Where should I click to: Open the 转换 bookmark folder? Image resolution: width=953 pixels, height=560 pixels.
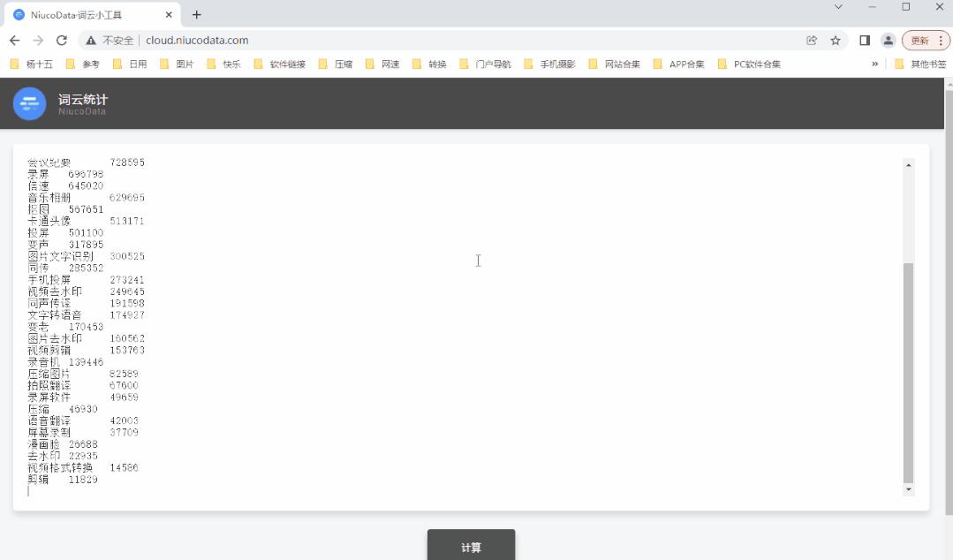429,64
